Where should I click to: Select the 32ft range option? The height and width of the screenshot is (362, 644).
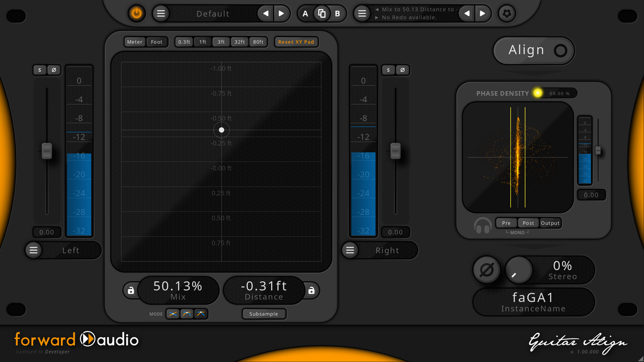[239, 42]
